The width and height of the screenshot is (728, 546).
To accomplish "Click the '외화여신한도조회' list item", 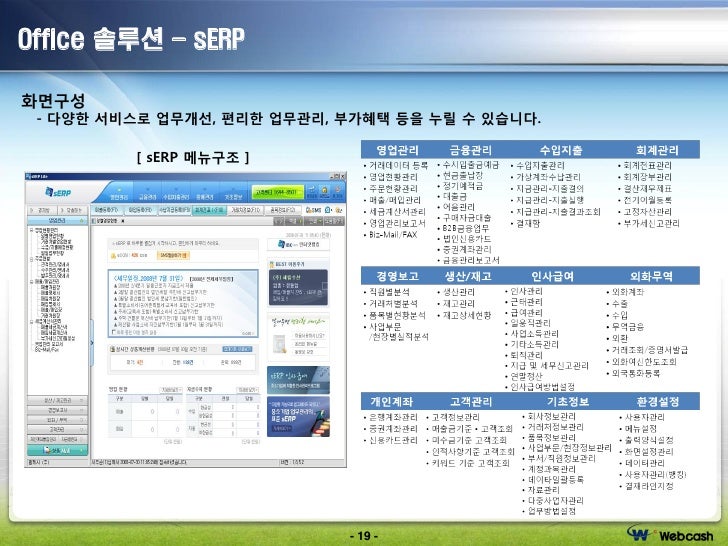I will [x=644, y=362].
